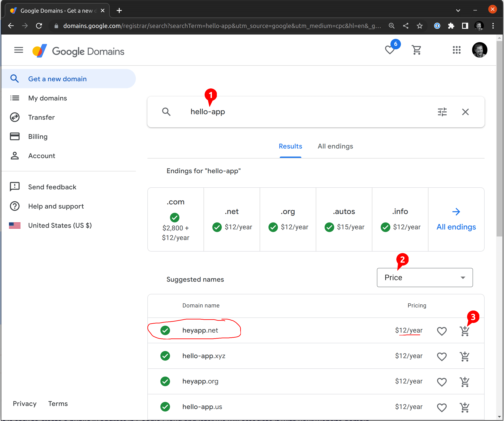Open the Price sort dropdown

point(425,278)
